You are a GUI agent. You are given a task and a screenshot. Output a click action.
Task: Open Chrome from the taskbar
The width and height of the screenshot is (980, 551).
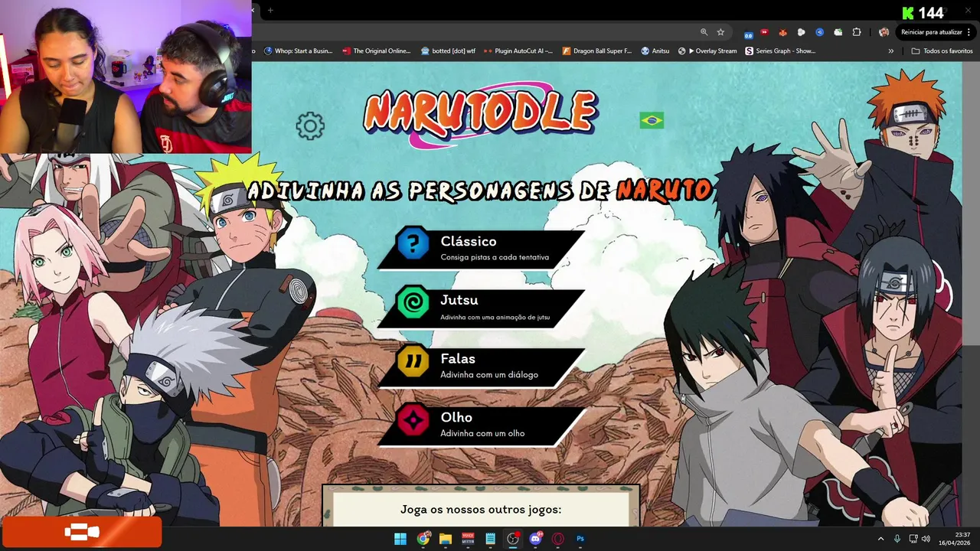click(x=423, y=539)
